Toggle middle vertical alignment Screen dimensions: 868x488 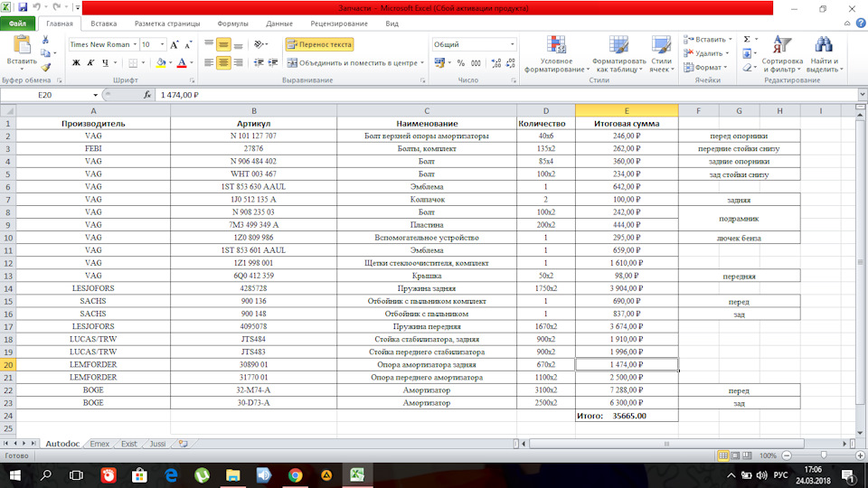[223, 44]
